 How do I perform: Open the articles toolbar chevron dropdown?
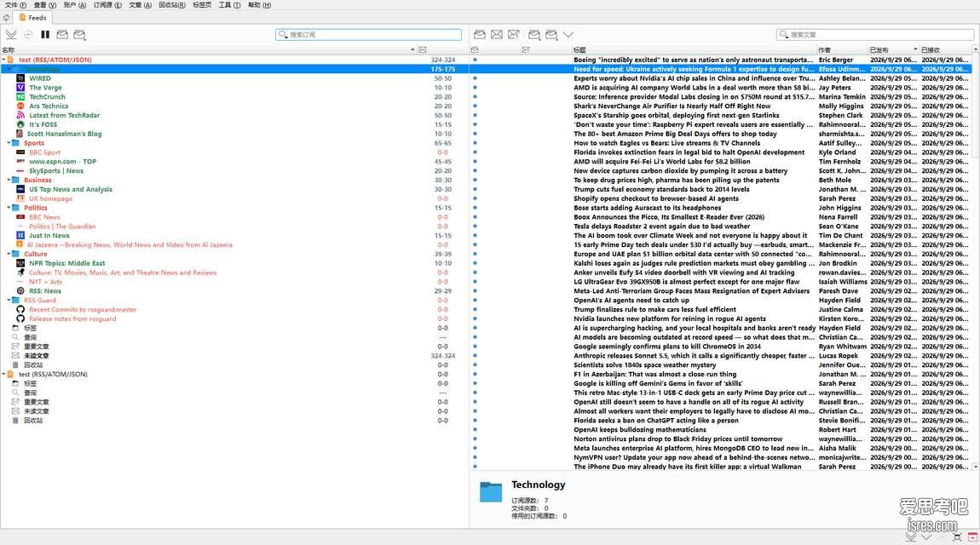568,34
